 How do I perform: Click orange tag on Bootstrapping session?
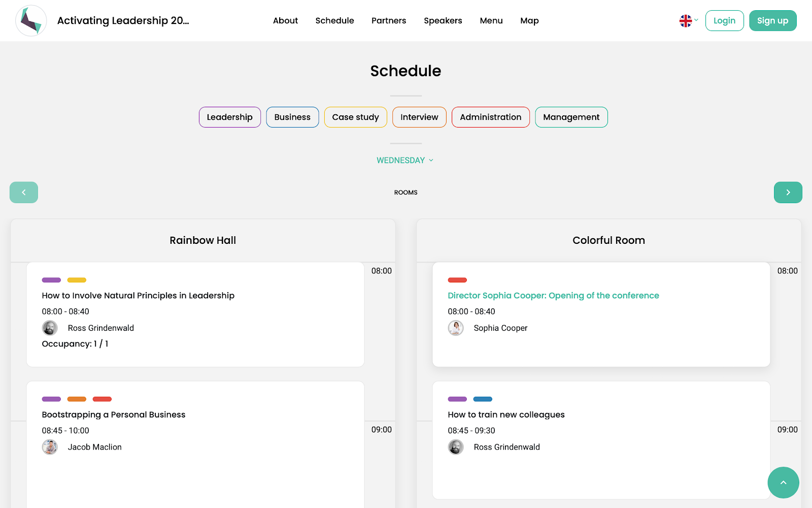[77, 399]
